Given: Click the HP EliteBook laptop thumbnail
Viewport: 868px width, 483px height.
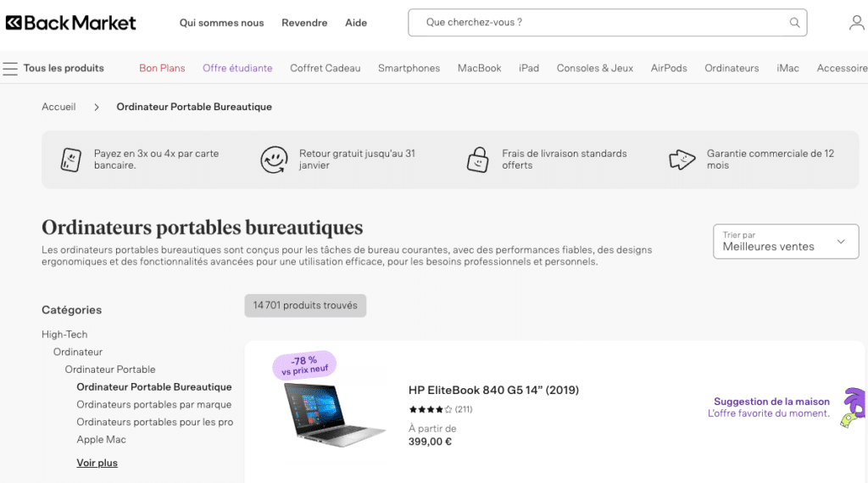Looking at the screenshot, I should point(334,415).
